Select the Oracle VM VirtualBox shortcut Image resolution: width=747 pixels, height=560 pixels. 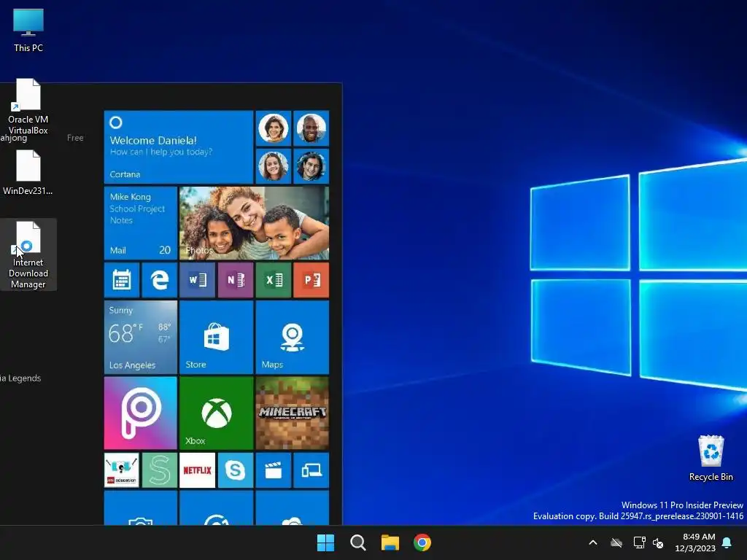(x=28, y=106)
